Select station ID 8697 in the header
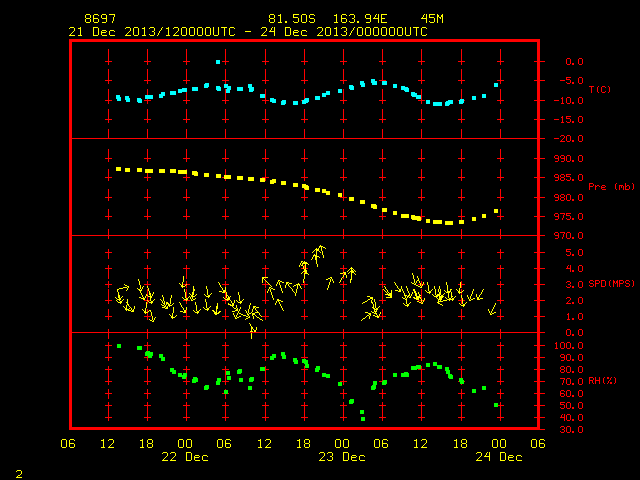The image size is (640, 480). pyautogui.click(x=100, y=19)
